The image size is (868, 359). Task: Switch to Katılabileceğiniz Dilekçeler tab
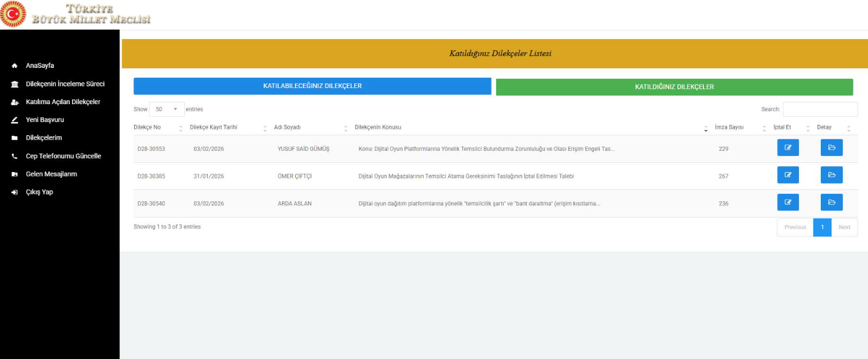[x=313, y=86]
